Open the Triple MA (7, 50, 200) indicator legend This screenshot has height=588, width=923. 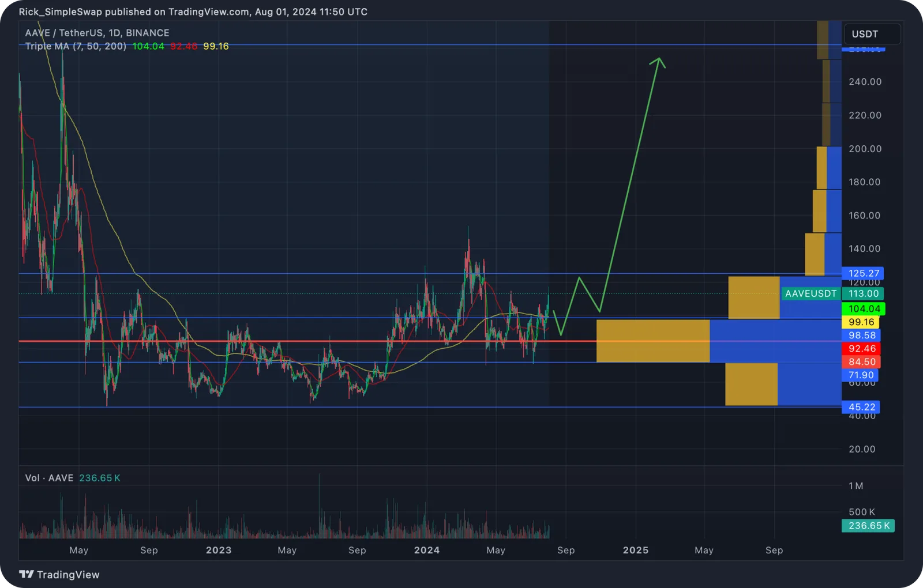pyautogui.click(x=76, y=46)
